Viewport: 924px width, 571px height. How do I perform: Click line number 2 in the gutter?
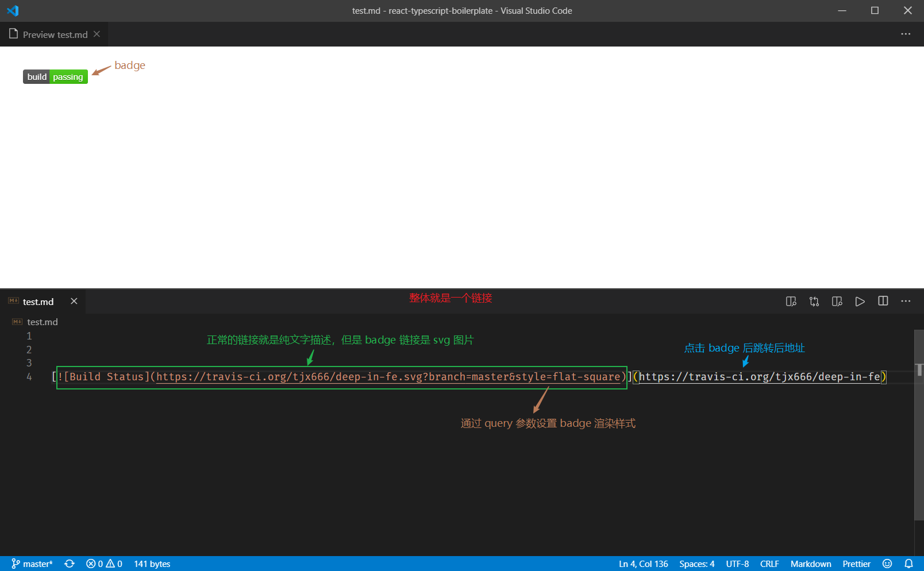[29, 350]
